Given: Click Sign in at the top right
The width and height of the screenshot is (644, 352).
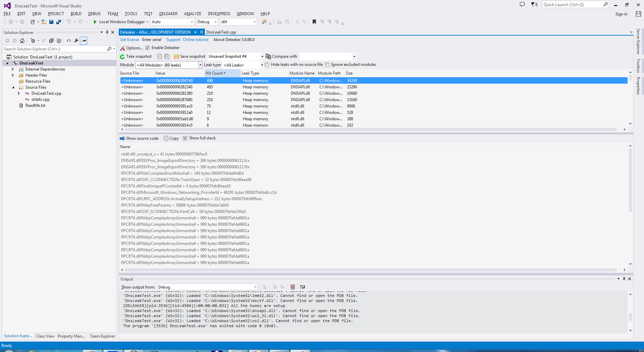Looking at the screenshot, I should tap(621, 14).
